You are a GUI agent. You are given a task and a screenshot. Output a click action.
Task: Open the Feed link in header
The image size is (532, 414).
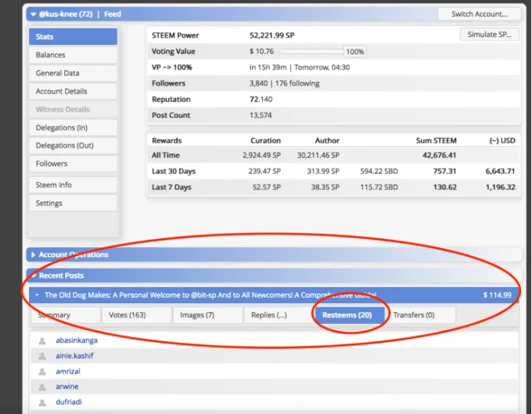click(113, 14)
